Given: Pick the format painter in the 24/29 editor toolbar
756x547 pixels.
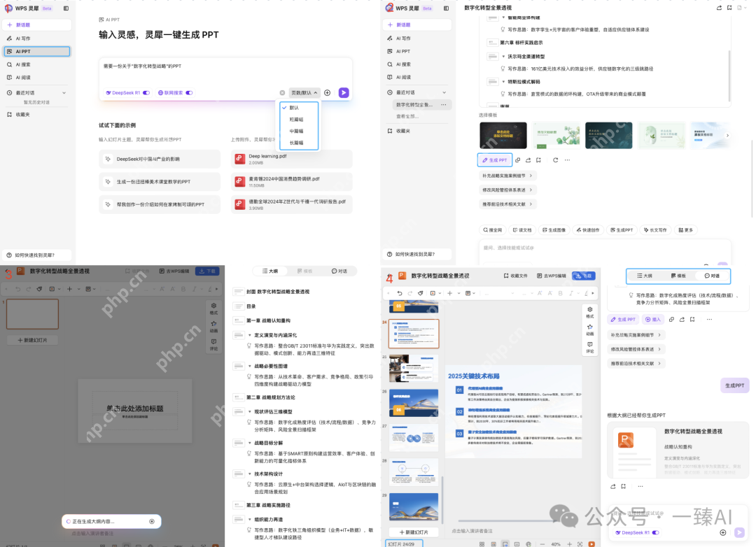Looking at the screenshot, I should [x=421, y=293].
